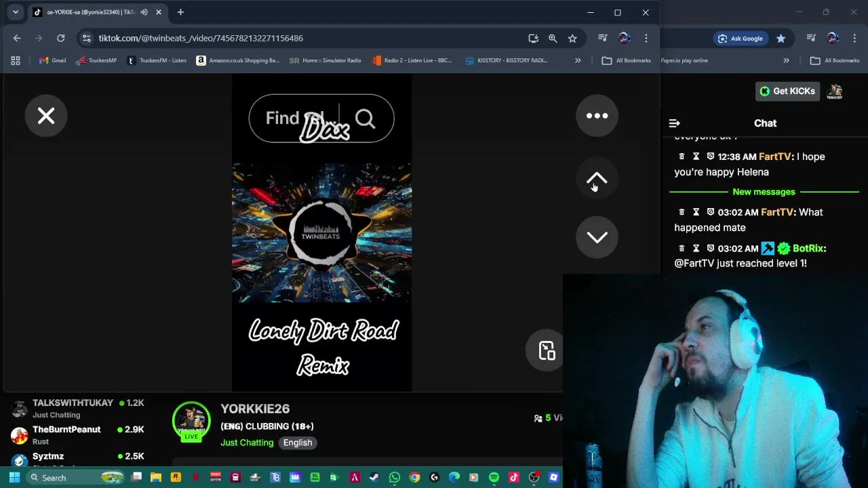Open the profile avatar in front Chrome
868x488 pixels.
(x=625, y=39)
